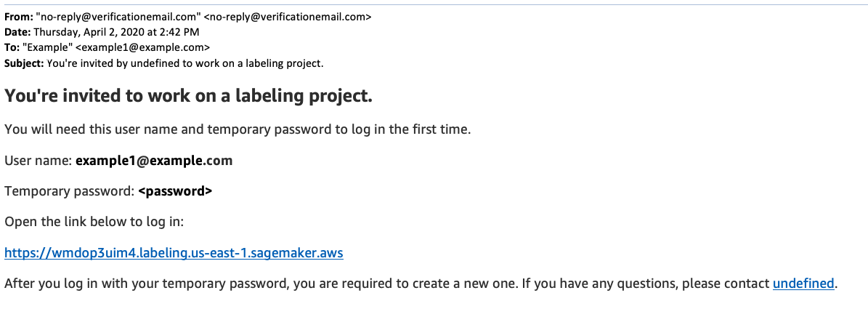The image size is (868, 317).
Task: Click the bold invitation heading
Action: (x=188, y=95)
